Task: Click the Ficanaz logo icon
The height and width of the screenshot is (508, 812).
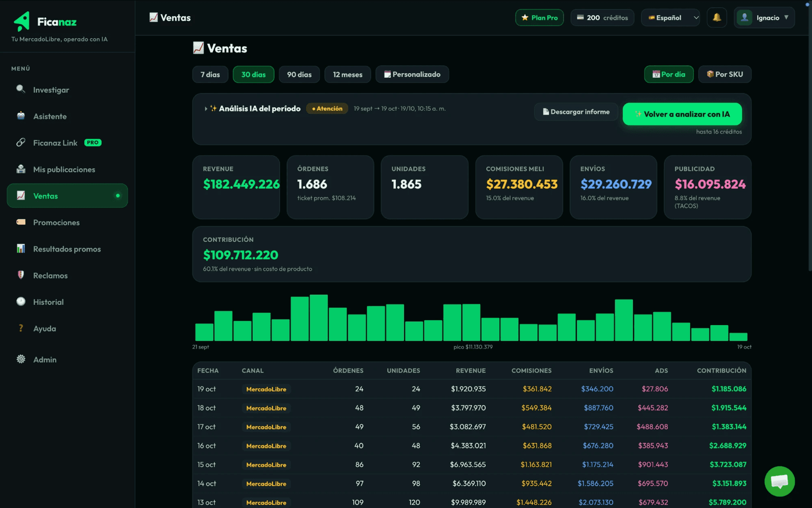Action: coord(22,21)
